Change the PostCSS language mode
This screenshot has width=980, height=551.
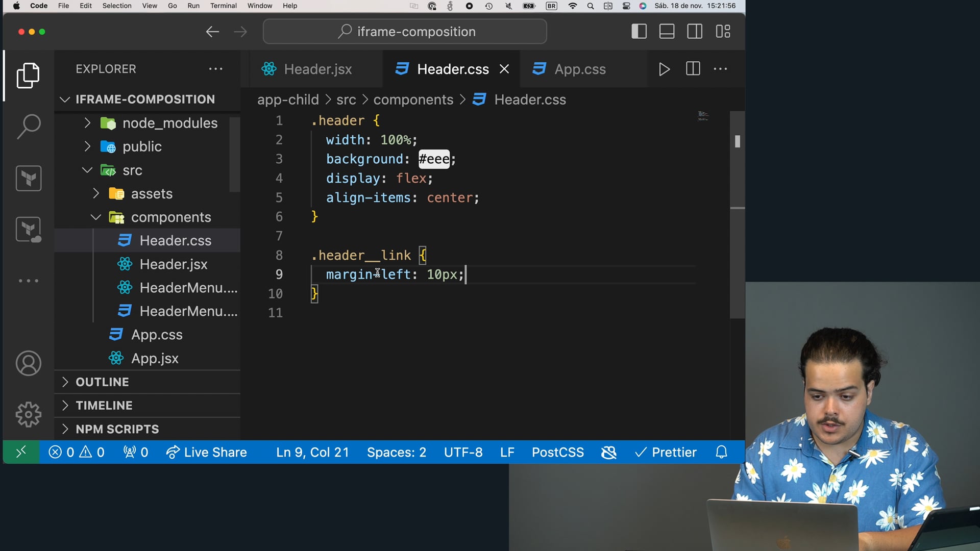point(557,452)
